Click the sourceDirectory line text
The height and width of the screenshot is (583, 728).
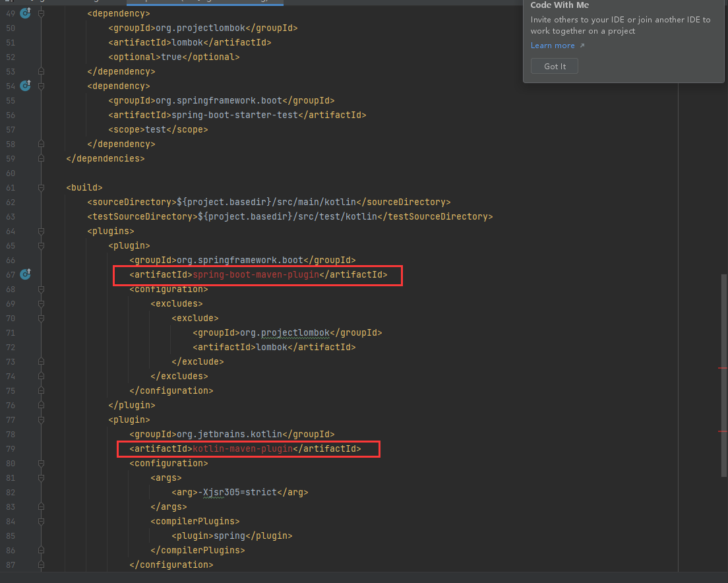point(269,202)
